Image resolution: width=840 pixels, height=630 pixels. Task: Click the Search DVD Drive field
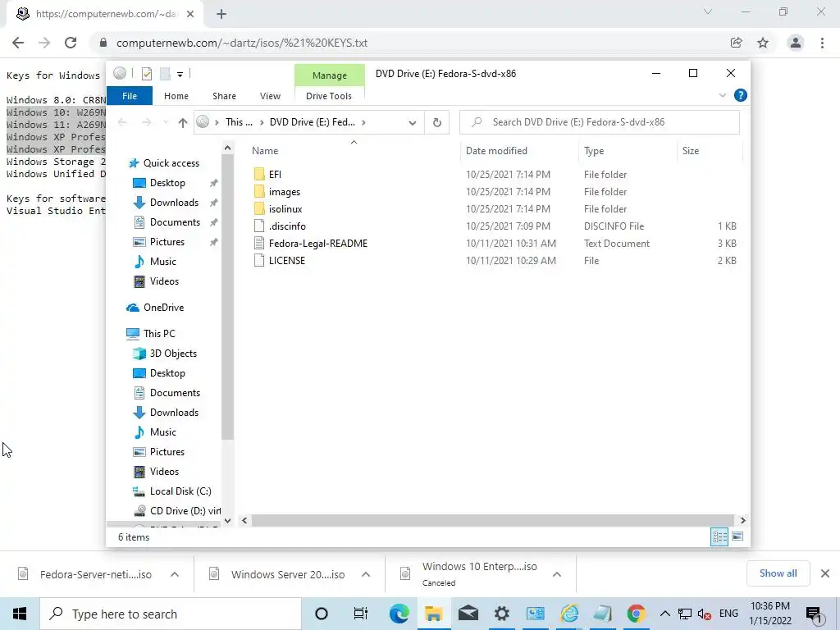(600, 122)
